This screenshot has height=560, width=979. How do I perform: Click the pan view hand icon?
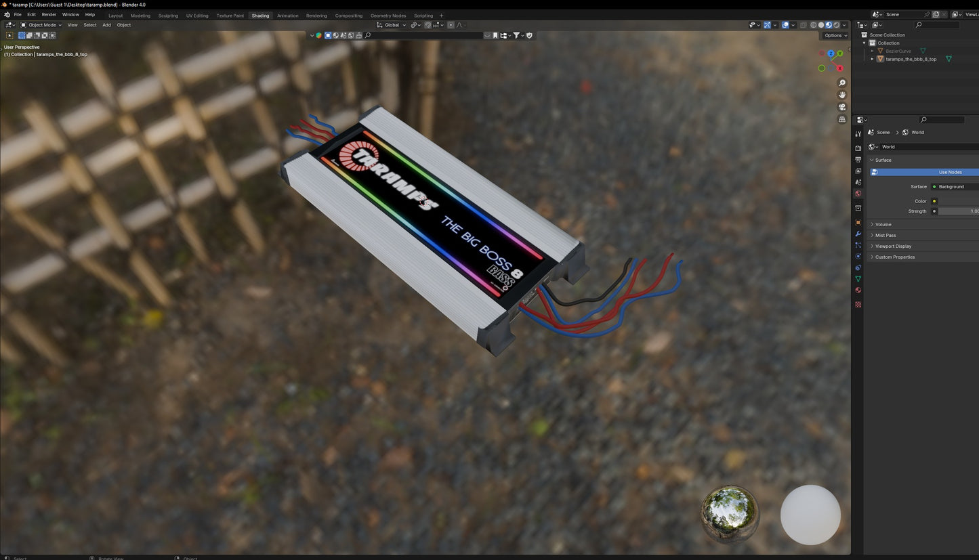(842, 95)
